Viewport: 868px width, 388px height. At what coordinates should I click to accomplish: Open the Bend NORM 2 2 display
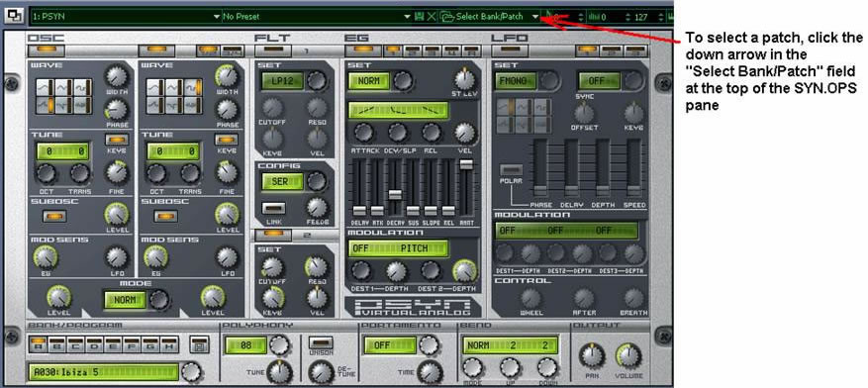coord(510,345)
